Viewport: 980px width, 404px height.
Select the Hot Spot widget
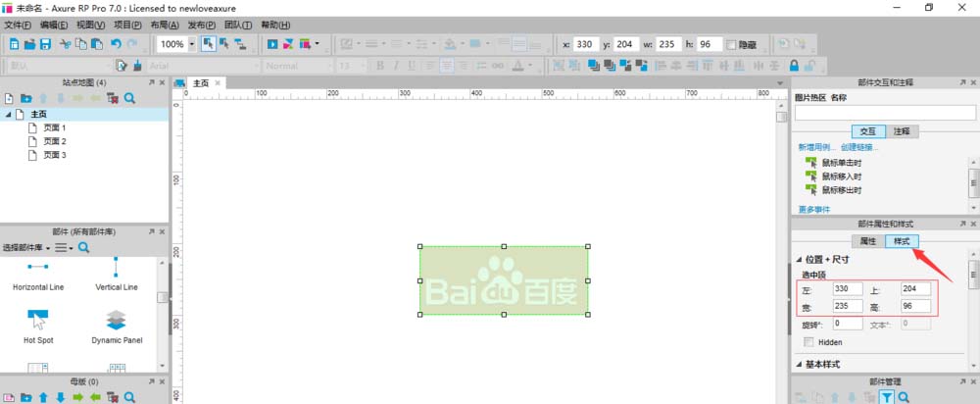click(x=38, y=327)
